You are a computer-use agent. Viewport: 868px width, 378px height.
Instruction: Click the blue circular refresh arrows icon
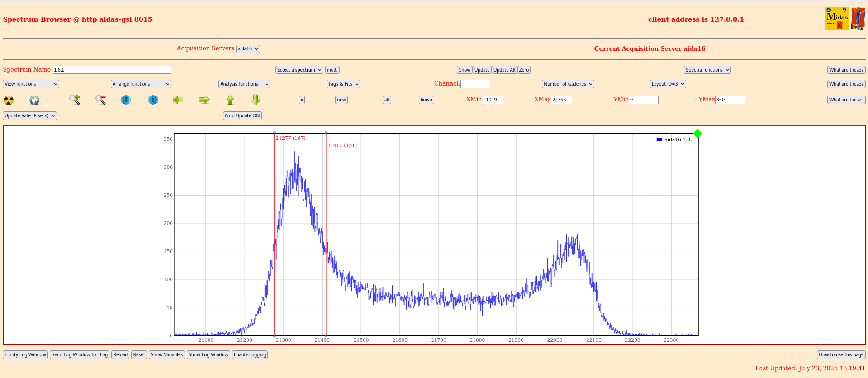(34, 100)
